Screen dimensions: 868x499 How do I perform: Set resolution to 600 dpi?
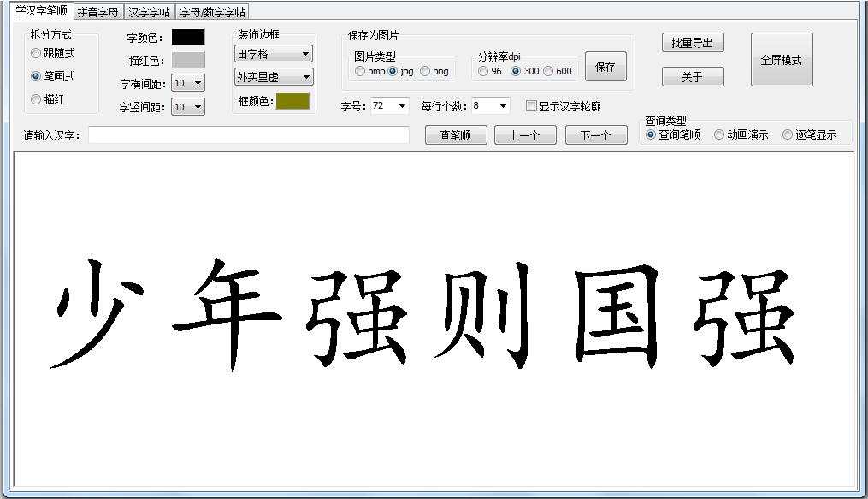point(547,72)
